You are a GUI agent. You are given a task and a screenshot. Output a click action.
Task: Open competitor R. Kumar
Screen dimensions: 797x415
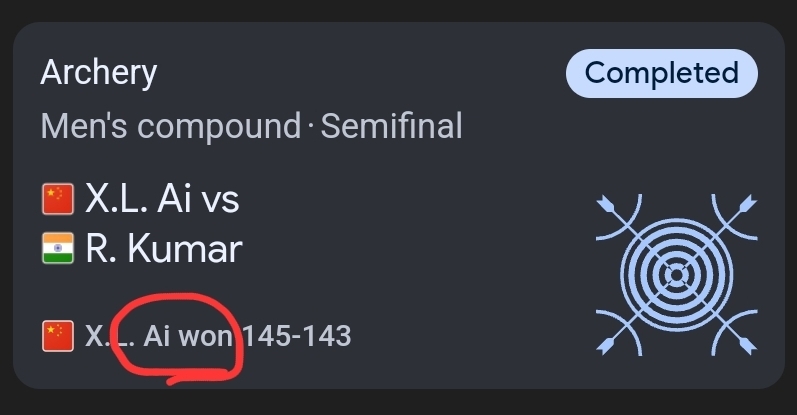(x=164, y=249)
